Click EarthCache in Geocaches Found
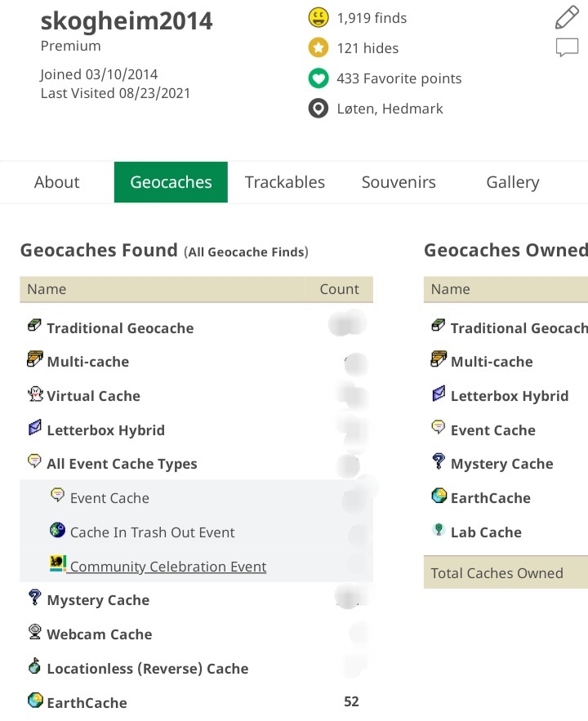 87,703
